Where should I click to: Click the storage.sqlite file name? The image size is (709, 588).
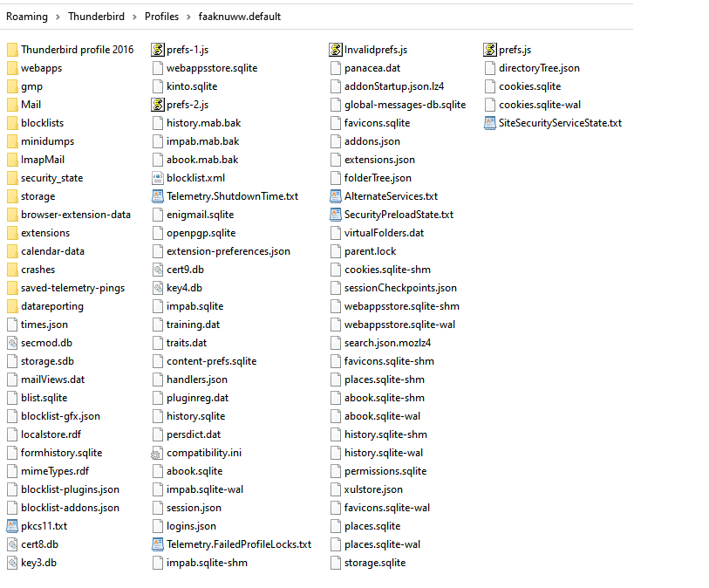[375, 563]
